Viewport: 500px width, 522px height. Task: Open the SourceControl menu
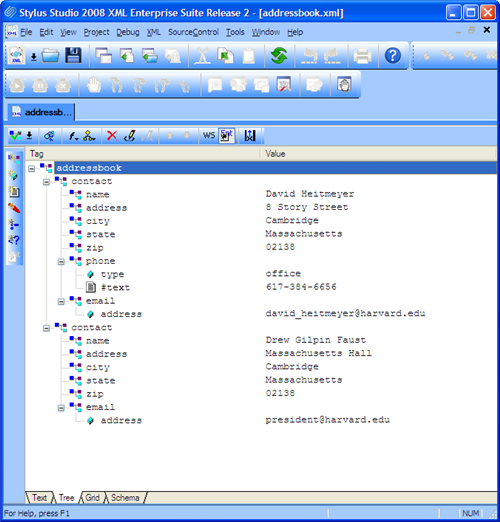193,32
